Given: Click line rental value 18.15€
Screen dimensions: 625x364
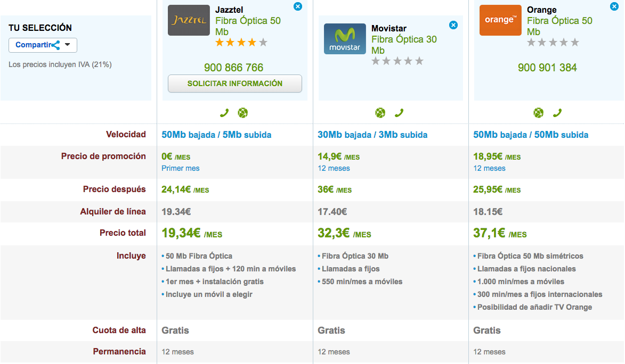Looking at the screenshot, I should (488, 212).
